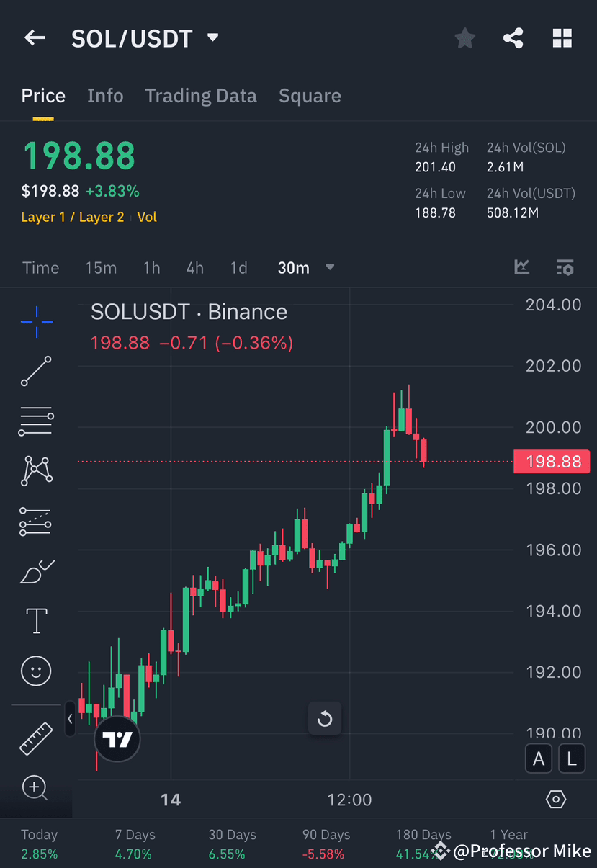The height and width of the screenshot is (868, 597).
Task: Click the refresh chart button
Action: (325, 718)
